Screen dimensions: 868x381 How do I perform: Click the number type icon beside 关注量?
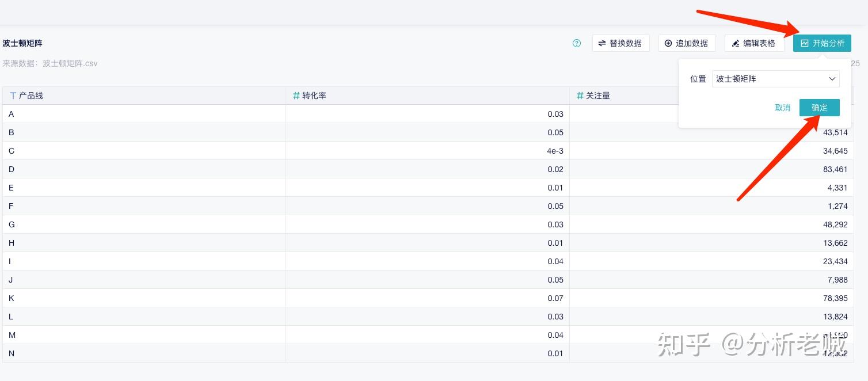click(x=580, y=96)
